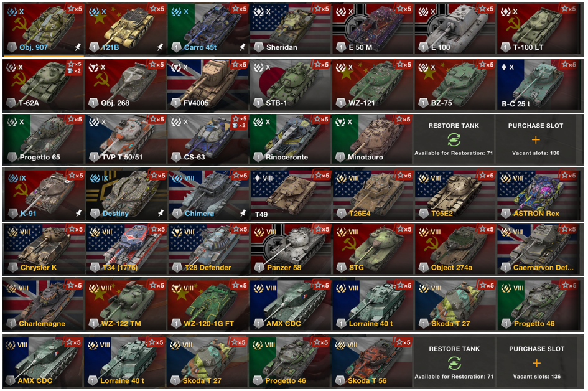Pick the Minotauro tank card

(x=371, y=139)
